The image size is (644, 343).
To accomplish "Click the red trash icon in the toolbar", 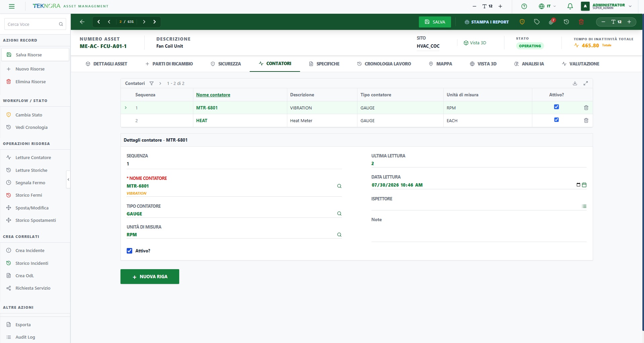I will click(x=581, y=22).
